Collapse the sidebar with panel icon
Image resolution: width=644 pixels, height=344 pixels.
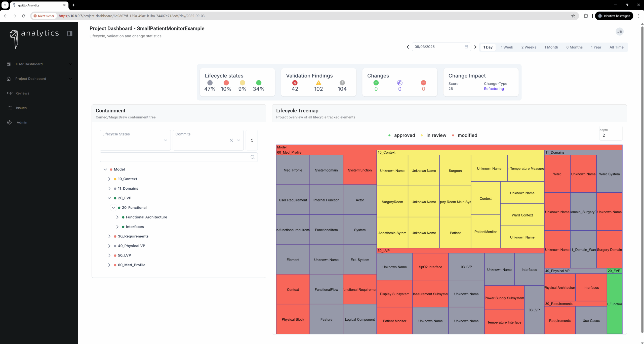(70, 33)
